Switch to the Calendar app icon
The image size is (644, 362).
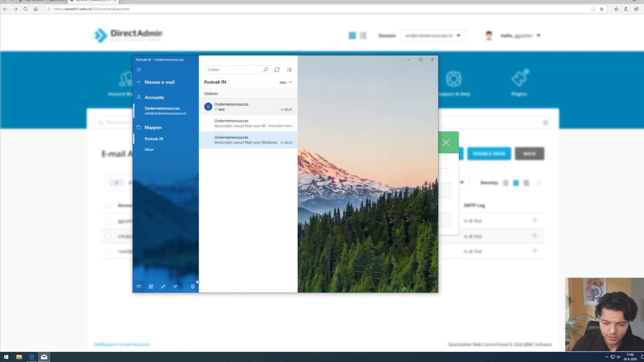(x=151, y=287)
